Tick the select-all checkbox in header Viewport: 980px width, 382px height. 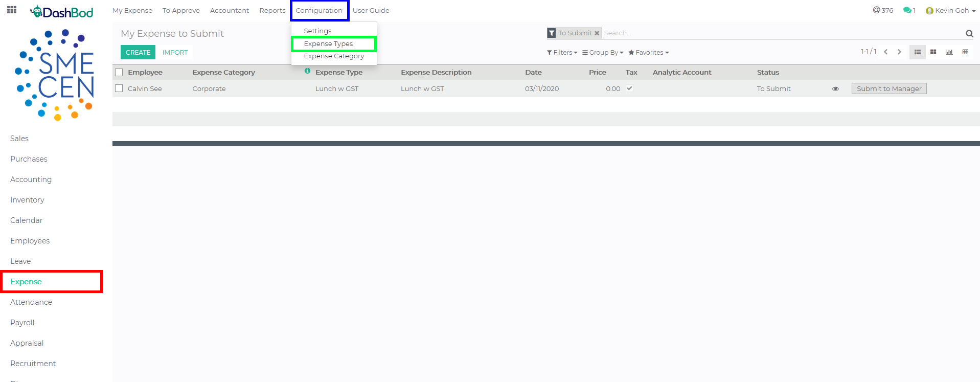(x=119, y=73)
